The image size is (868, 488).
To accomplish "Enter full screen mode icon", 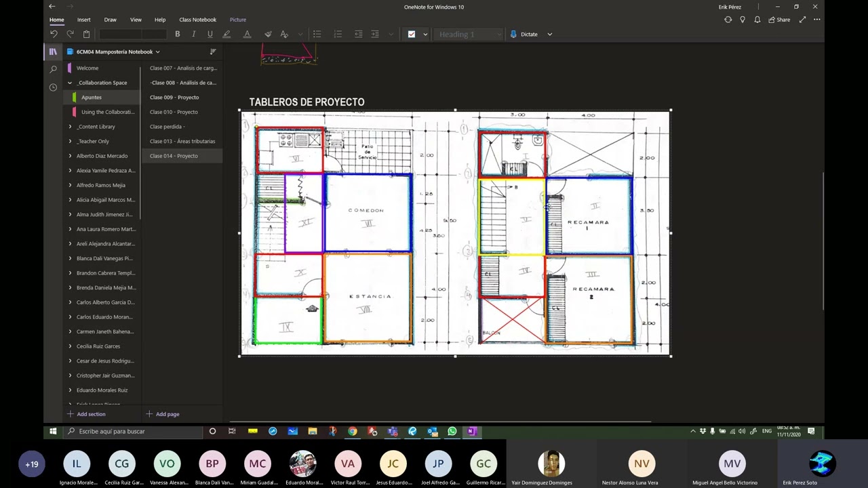I will [802, 20].
